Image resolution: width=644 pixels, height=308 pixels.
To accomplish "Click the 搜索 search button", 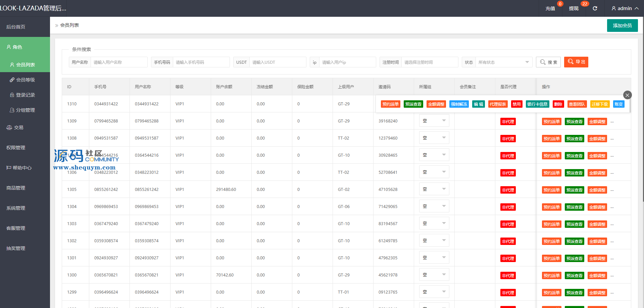I will point(548,62).
